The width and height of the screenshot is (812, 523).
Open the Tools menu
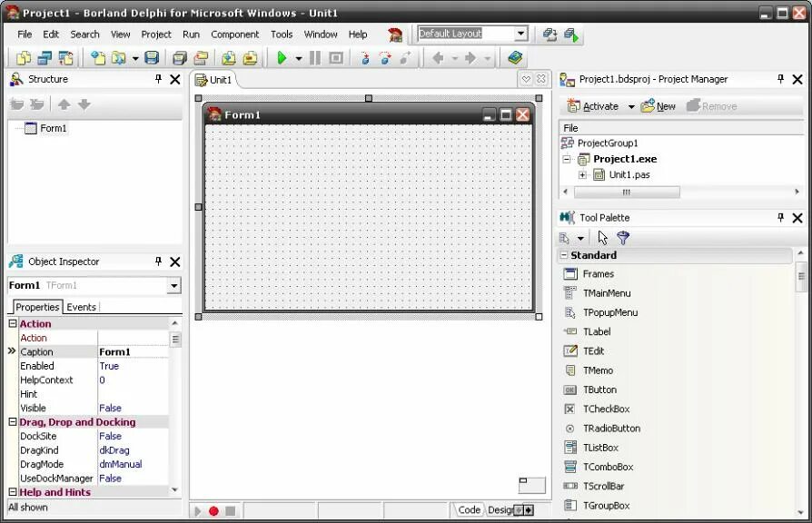pos(282,35)
